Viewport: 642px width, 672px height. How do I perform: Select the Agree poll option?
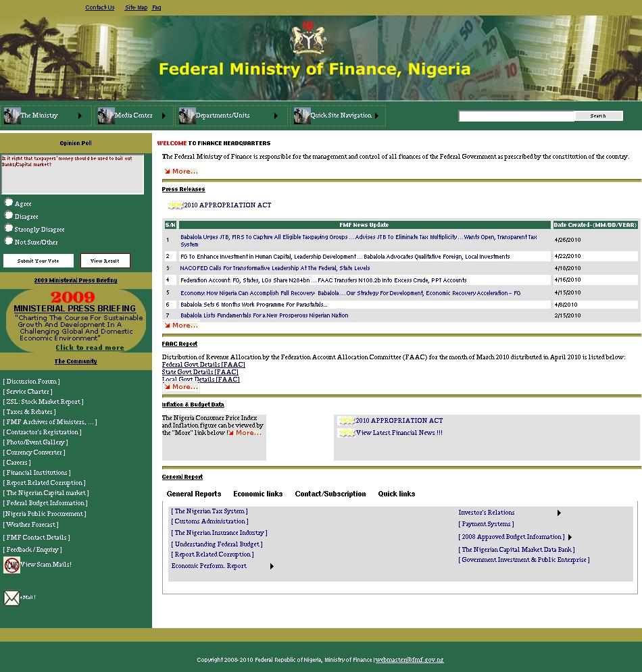click(x=9, y=203)
